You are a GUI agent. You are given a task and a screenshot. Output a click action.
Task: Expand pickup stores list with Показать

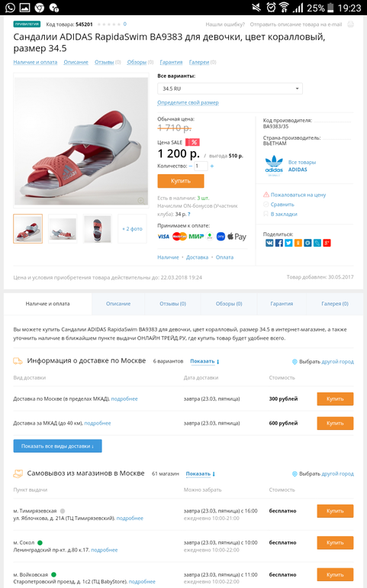(x=200, y=473)
